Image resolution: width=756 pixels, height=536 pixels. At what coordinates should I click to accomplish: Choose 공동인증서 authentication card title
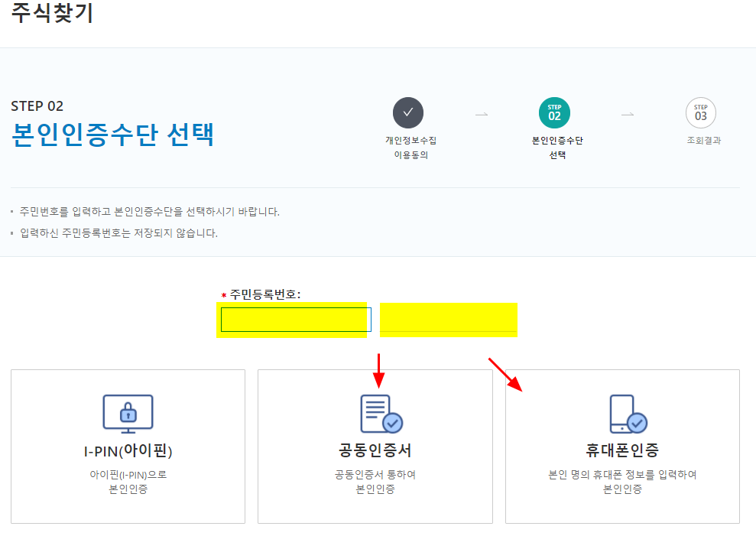[375, 450]
